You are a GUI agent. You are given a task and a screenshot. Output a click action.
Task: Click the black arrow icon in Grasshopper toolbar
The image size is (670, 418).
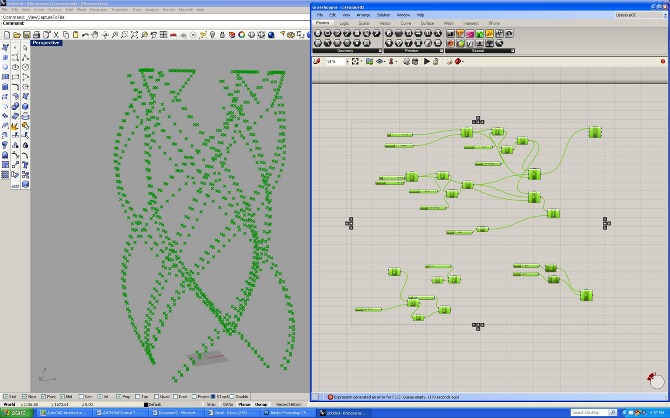click(x=426, y=62)
